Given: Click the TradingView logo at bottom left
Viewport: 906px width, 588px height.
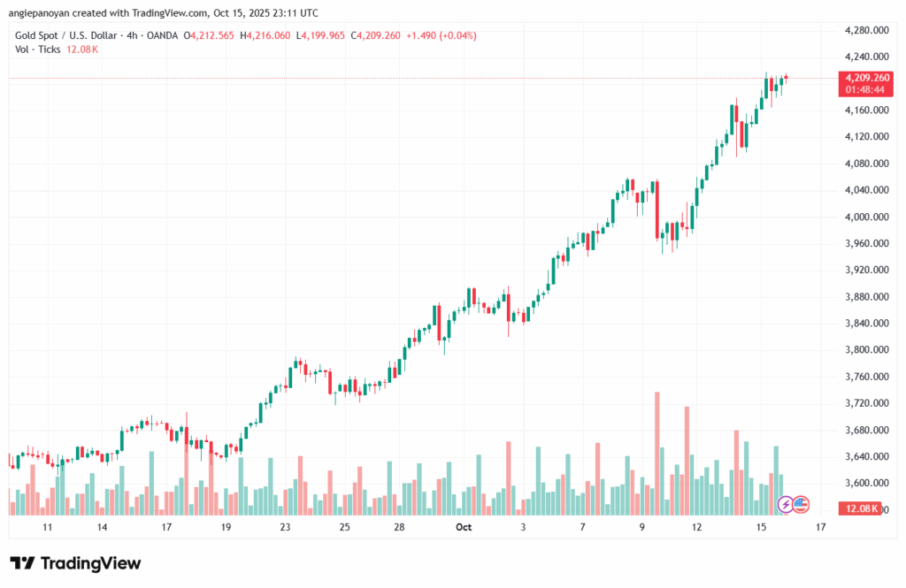Looking at the screenshot, I should 75,563.
